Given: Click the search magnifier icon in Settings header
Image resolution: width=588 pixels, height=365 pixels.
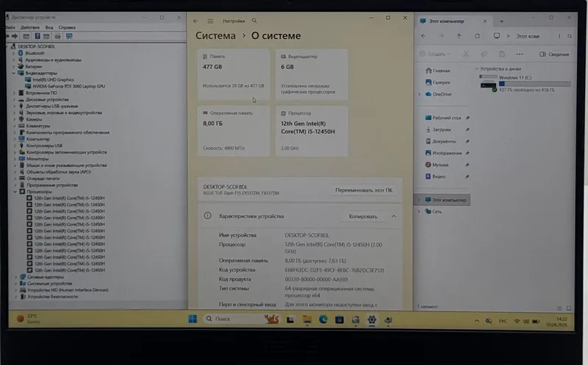Looking at the screenshot, I should pyautogui.click(x=254, y=21).
